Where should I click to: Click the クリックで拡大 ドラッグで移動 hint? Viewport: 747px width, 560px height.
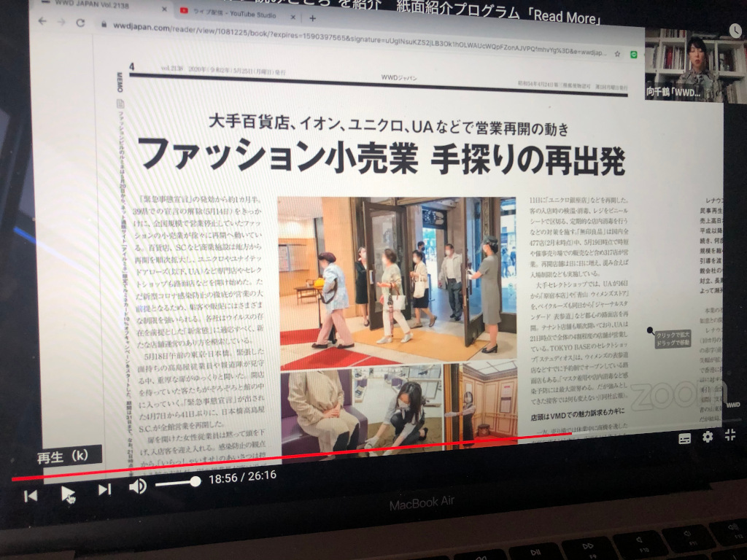tap(672, 338)
